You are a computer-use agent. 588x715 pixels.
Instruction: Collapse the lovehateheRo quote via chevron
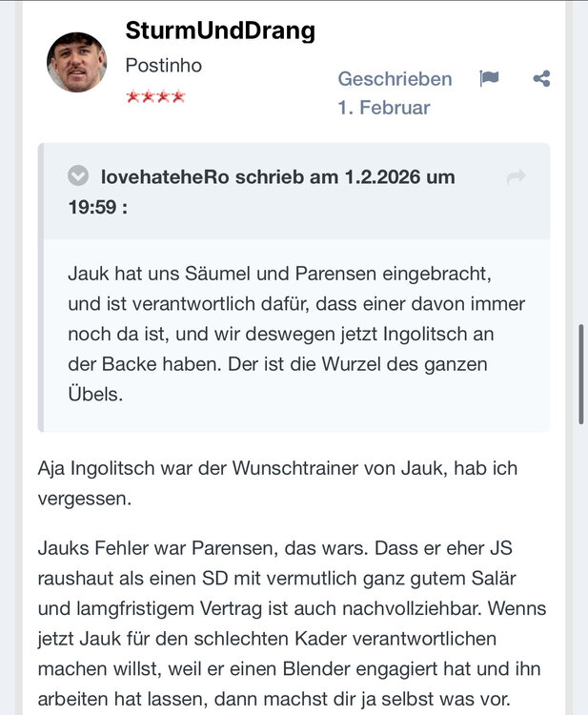tap(78, 175)
